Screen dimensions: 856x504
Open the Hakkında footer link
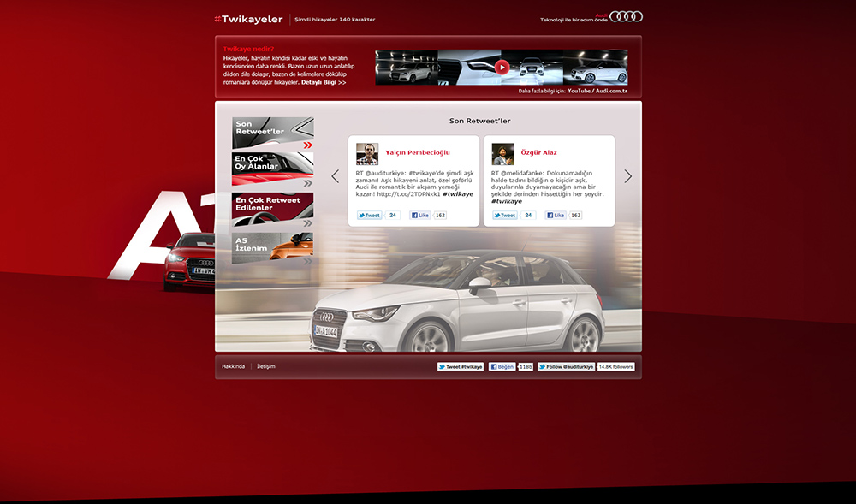pyautogui.click(x=233, y=366)
